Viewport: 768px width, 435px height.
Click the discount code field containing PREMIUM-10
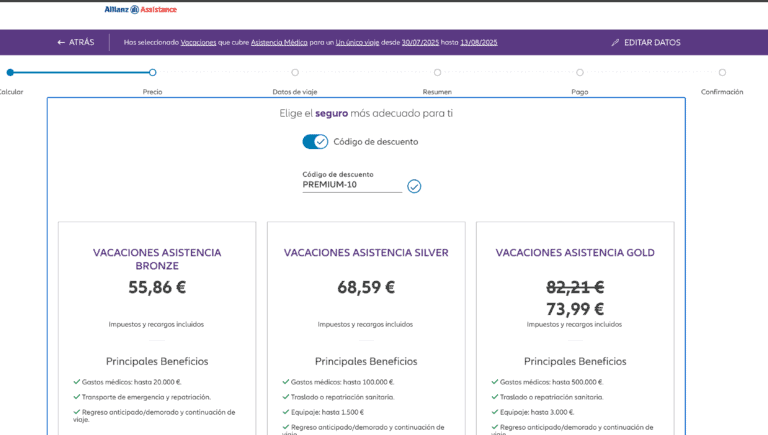[352, 185]
